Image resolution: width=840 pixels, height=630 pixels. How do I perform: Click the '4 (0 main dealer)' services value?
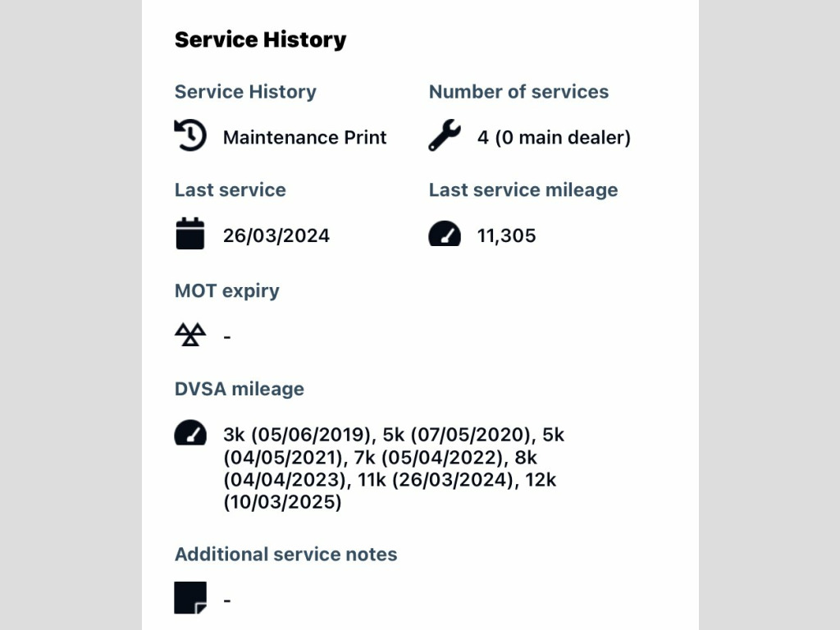pos(554,137)
